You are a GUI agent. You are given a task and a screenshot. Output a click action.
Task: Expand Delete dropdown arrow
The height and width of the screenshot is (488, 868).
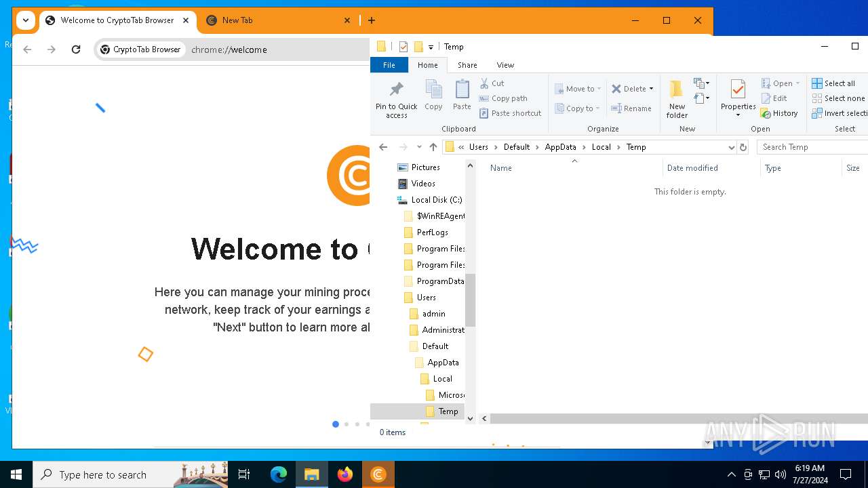651,89
